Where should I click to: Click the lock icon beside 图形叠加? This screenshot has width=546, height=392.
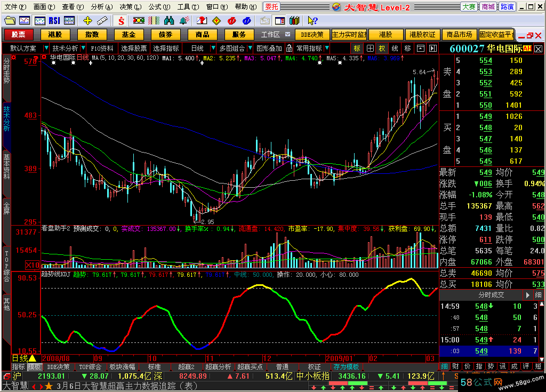pyautogui.click(x=289, y=48)
